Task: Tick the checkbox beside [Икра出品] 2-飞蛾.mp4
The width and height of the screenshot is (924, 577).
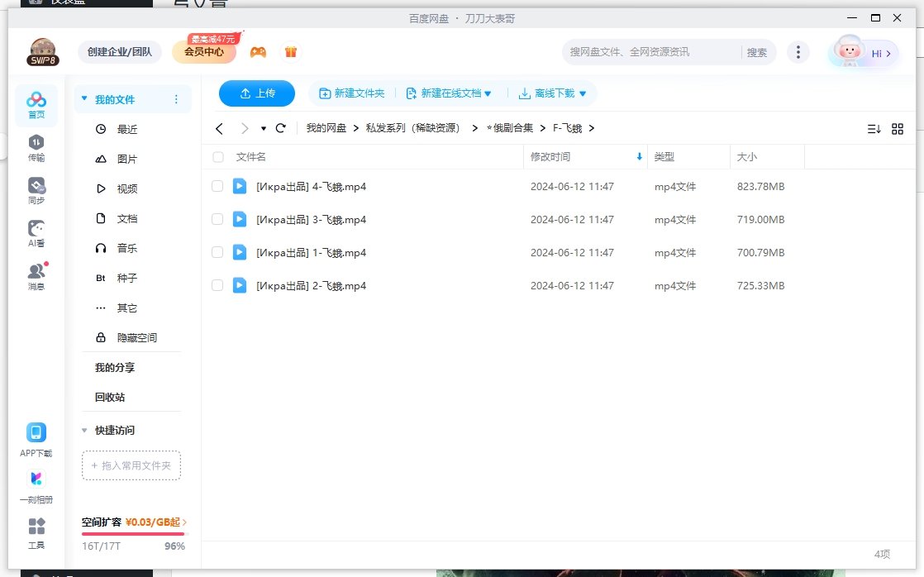Action: [217, 285]
